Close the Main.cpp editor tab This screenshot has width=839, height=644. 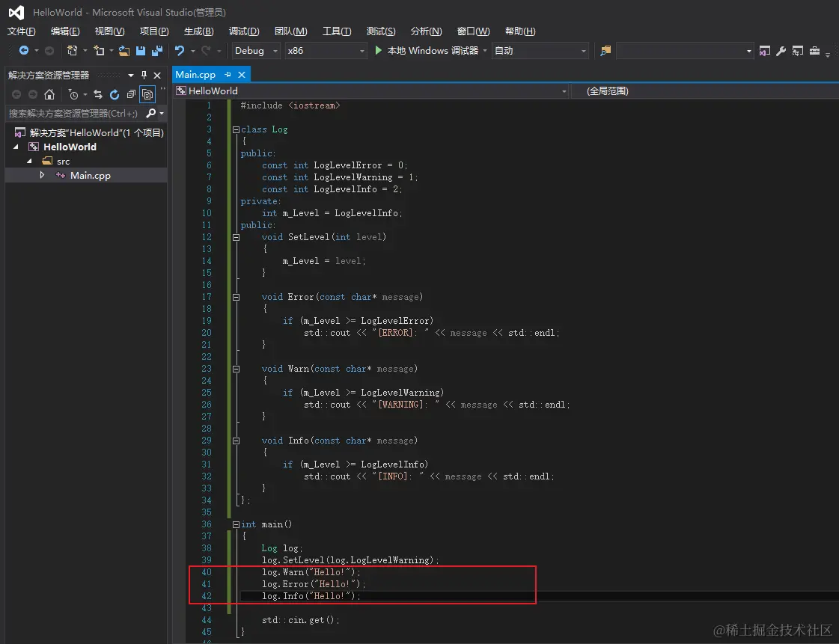click(242, 75)
